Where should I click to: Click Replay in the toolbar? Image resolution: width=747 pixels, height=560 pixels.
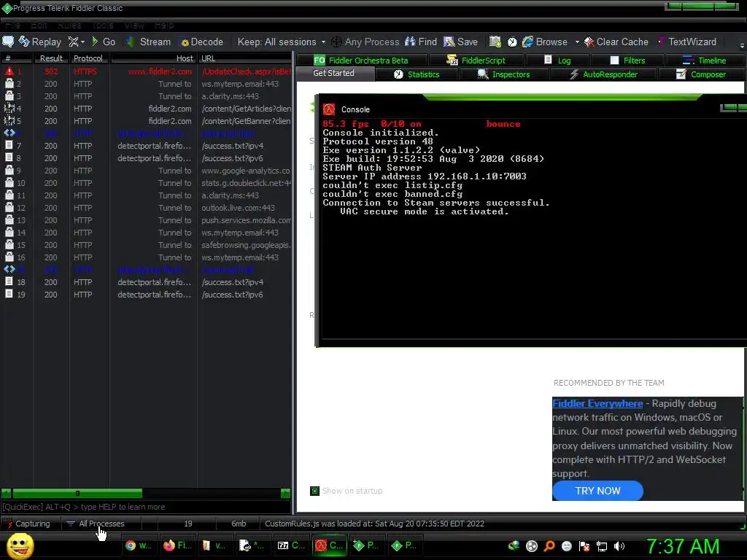coord(40,42)
